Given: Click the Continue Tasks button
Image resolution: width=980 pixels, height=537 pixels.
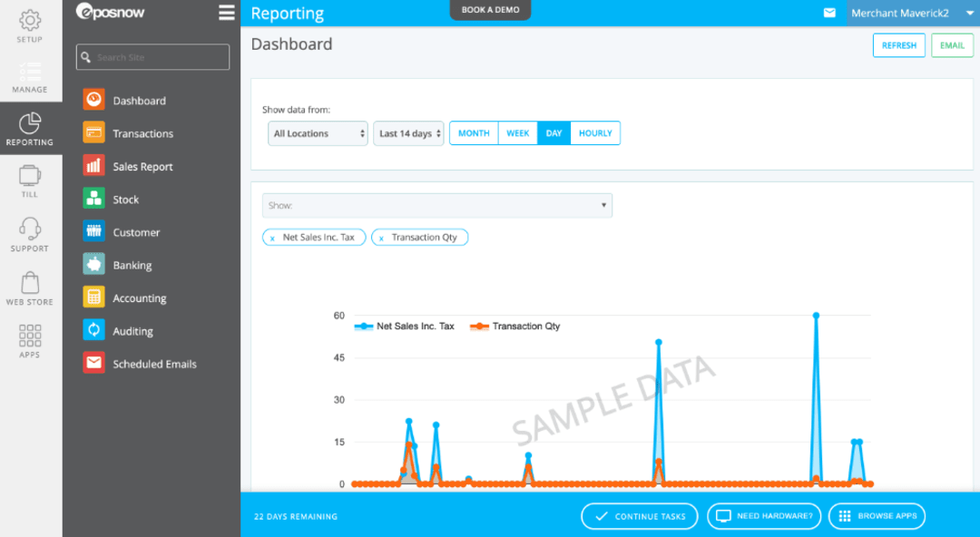Looking at the screenshot, I should click(x=640, y=516).
